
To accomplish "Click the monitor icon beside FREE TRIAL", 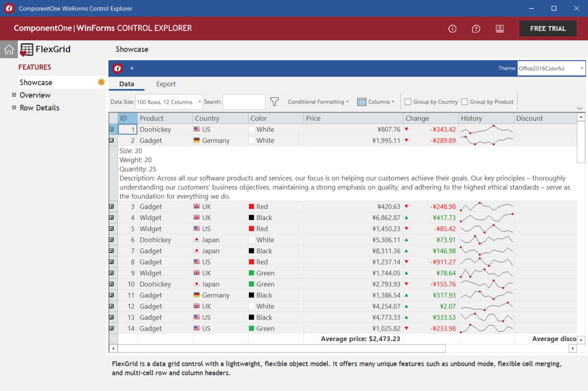I will tap(500, 28).
